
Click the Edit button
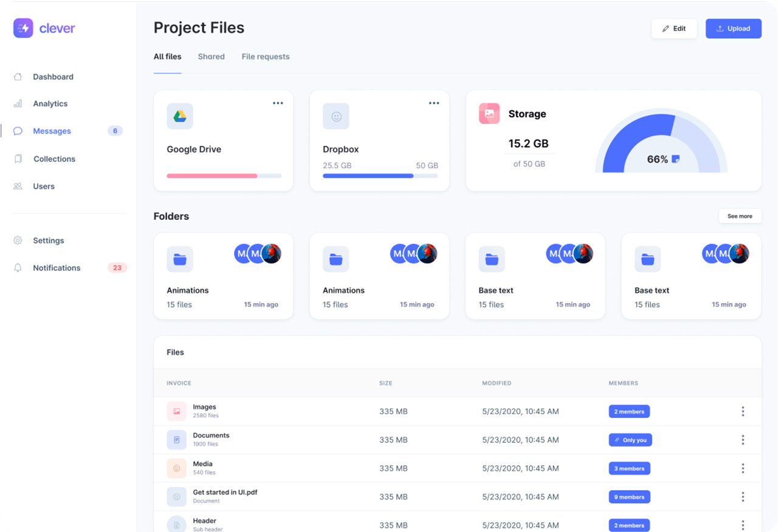point(674,29)
